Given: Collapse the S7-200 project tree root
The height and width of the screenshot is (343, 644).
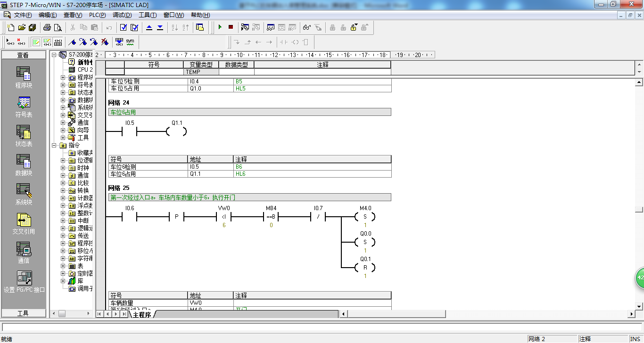Looking at the screenshot, I should (x=54, y=55).
